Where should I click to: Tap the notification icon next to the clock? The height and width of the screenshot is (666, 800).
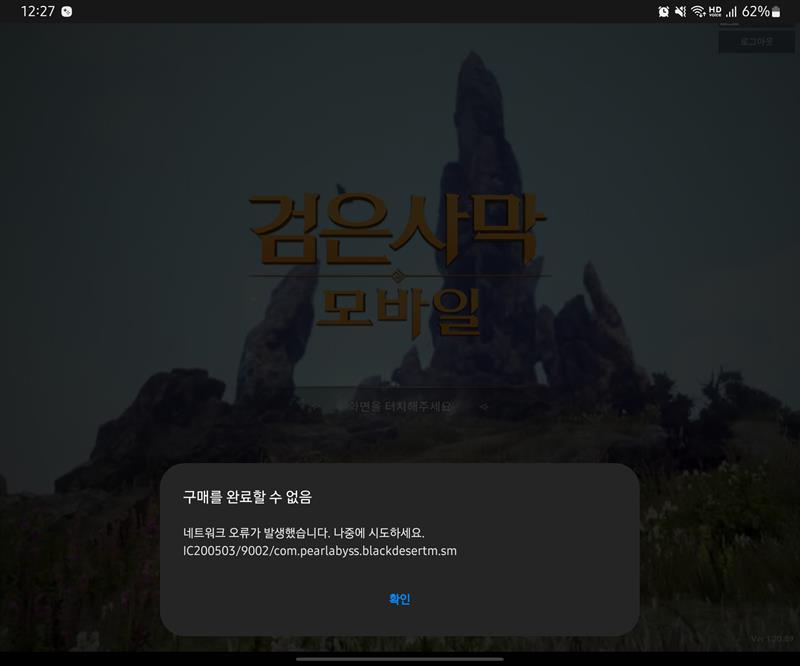[66, 12]
